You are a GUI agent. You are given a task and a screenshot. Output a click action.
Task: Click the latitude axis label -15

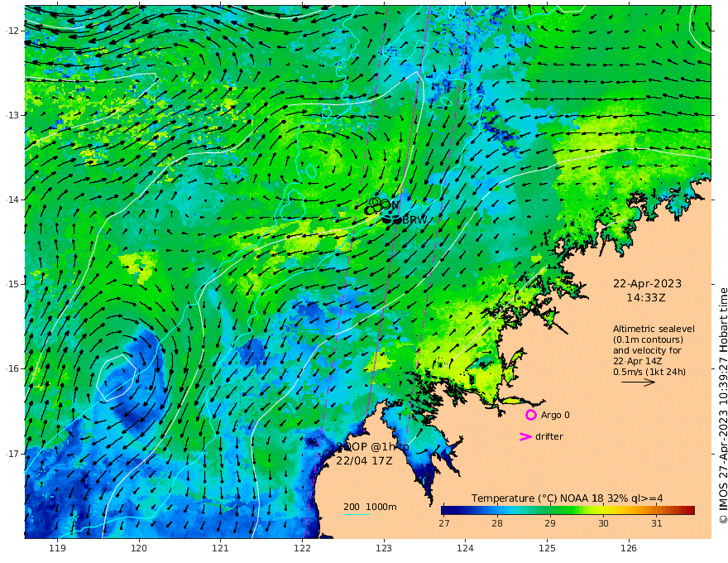point(12,284)
